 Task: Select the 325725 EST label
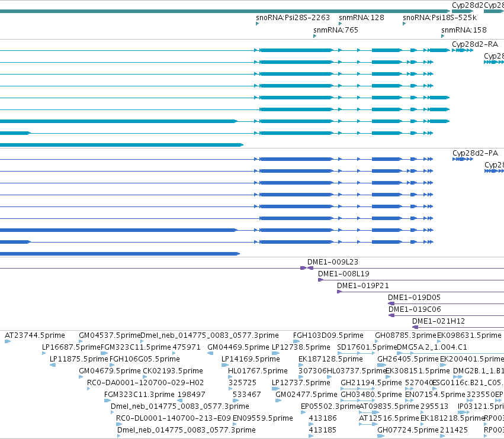[x=242, y=383]
